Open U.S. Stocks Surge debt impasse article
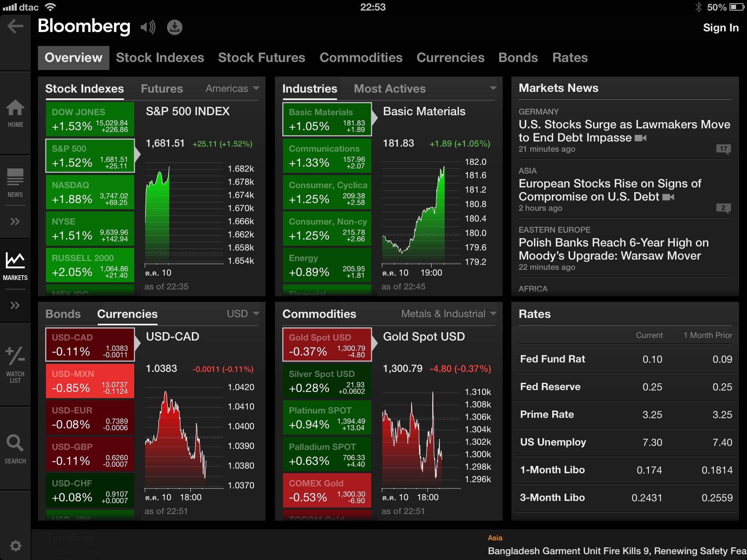 pos(624,131)
